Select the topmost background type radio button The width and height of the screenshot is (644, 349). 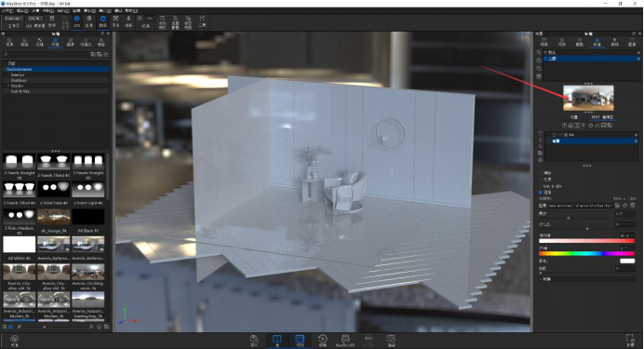tap(541, 173)
